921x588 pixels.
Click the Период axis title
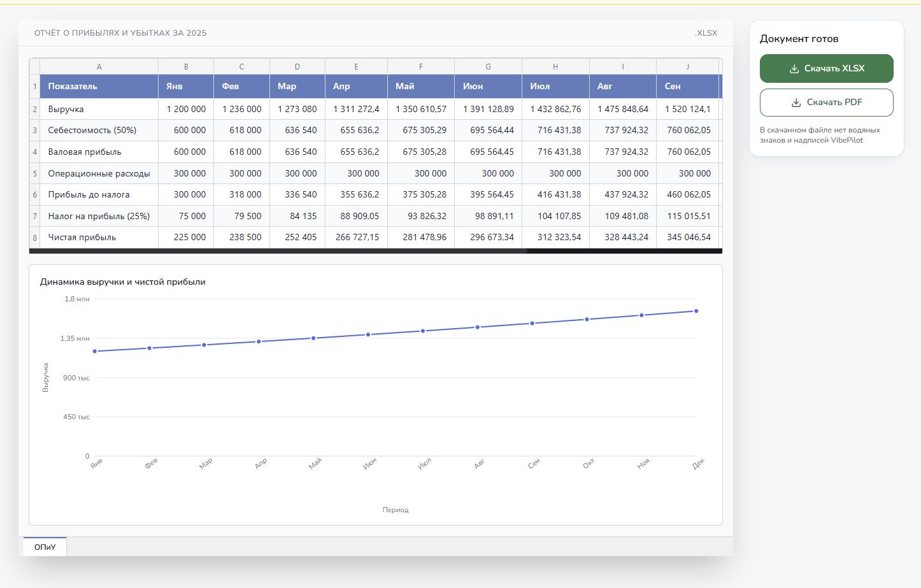tap(396, 510)
